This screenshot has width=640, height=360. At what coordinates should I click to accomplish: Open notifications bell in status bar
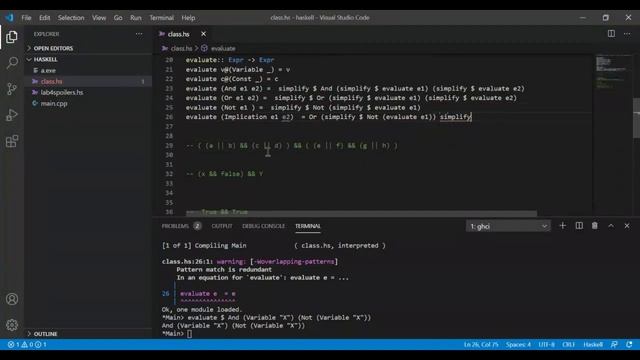(x=629, y=344)
